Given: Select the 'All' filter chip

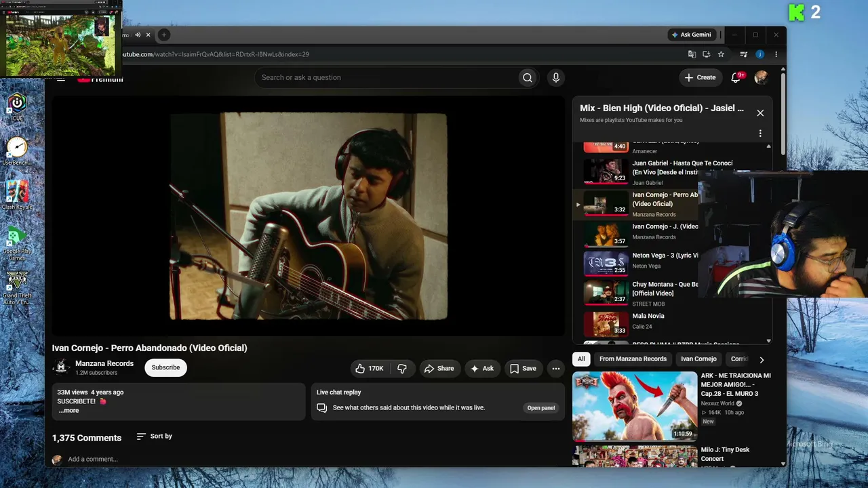Looking at the screenshot, I should (581, 359).
